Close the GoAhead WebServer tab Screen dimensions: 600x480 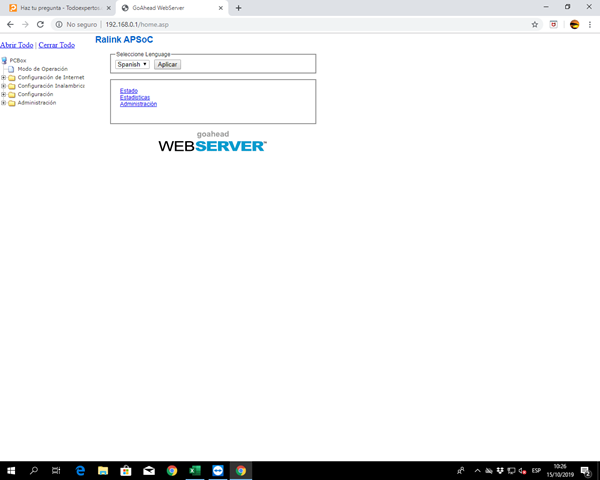221,8
